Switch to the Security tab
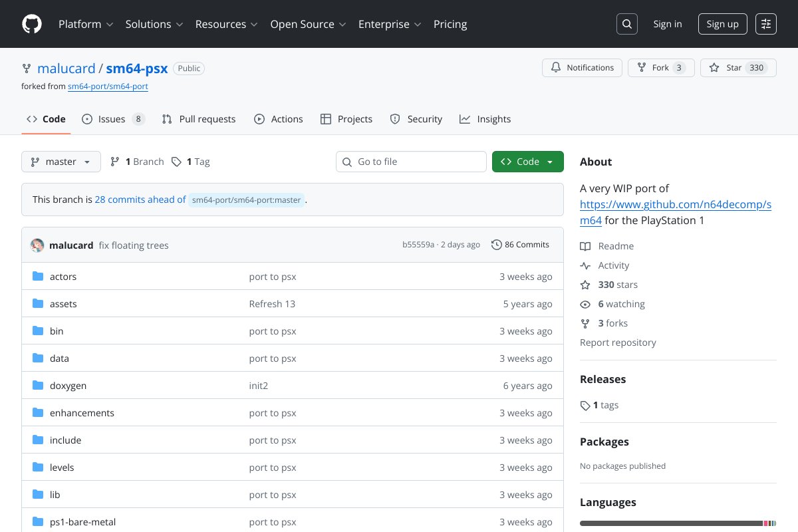Image resolution: width=798 pixels, height=532 pixels. click(x=416, y=119)
